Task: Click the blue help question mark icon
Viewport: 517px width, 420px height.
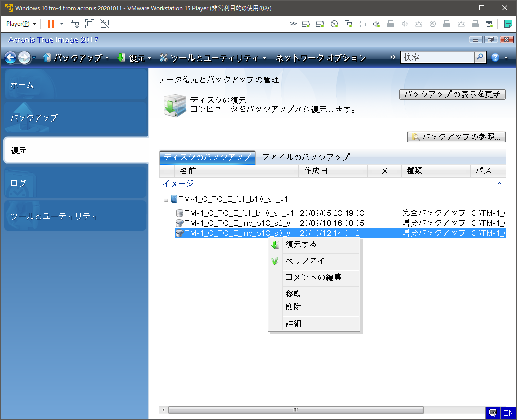Action: pyautogui.click(x=495, y=57)
